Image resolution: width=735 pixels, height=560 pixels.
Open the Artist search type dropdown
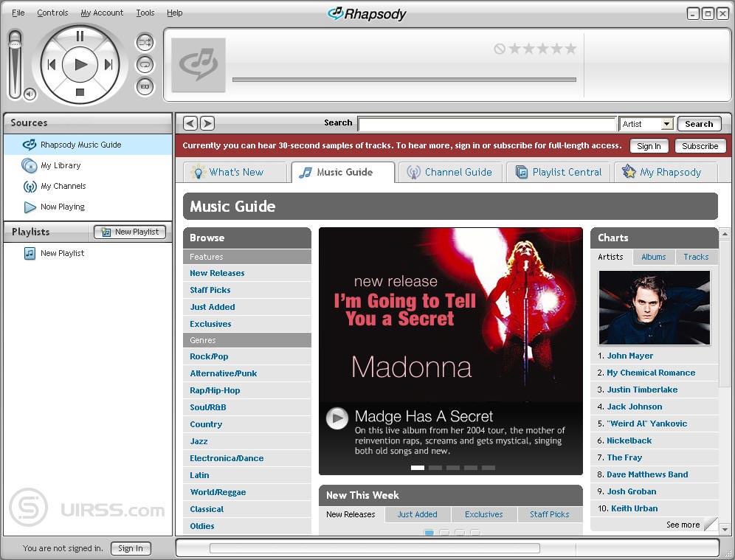[x=646, y=124]
